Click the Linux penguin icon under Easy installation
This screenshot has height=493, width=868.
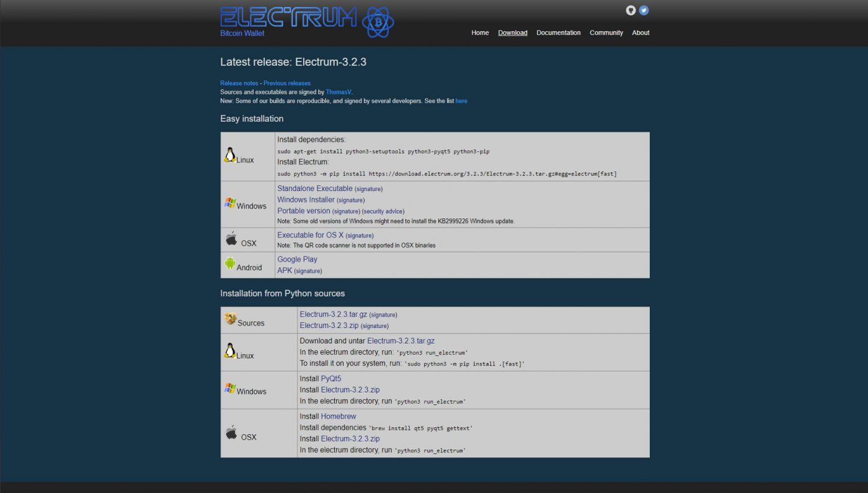point(229,155)
